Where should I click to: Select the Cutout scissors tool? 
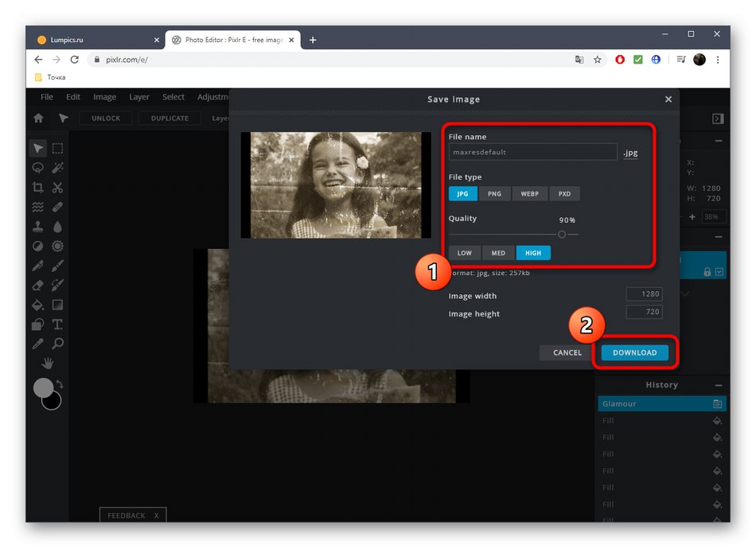coord(57,187)
